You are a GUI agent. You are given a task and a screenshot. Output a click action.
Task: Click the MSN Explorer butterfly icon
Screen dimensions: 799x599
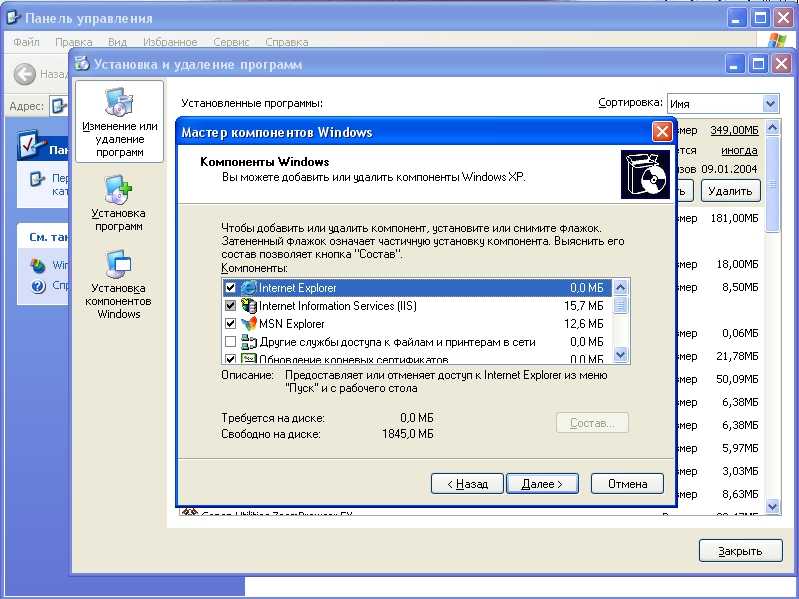[249, 324]
